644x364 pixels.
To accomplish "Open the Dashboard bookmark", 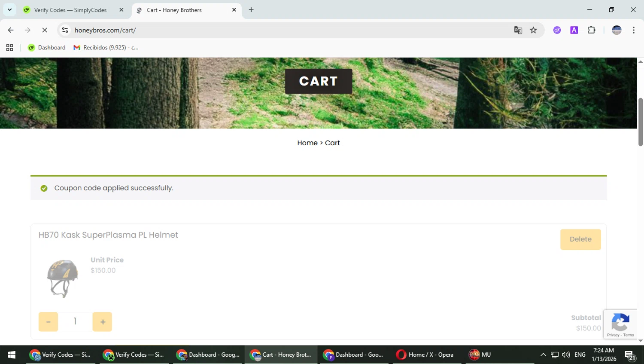I will point(47,48).
